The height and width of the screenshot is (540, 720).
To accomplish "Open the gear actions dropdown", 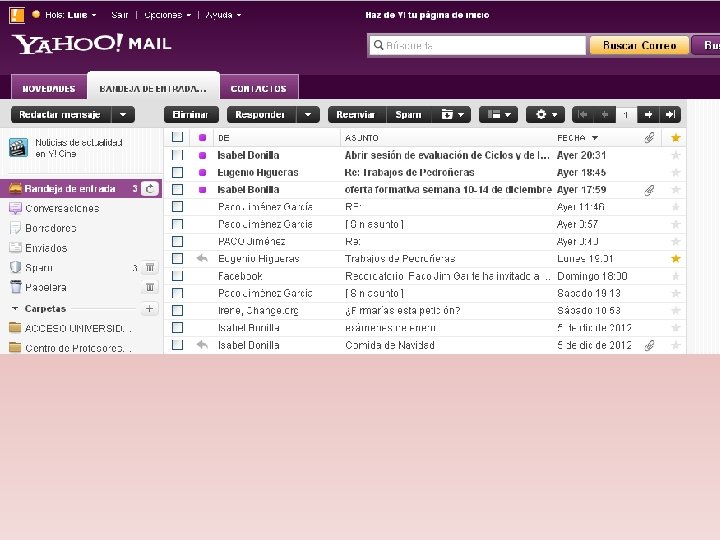I will click(546, 114).
